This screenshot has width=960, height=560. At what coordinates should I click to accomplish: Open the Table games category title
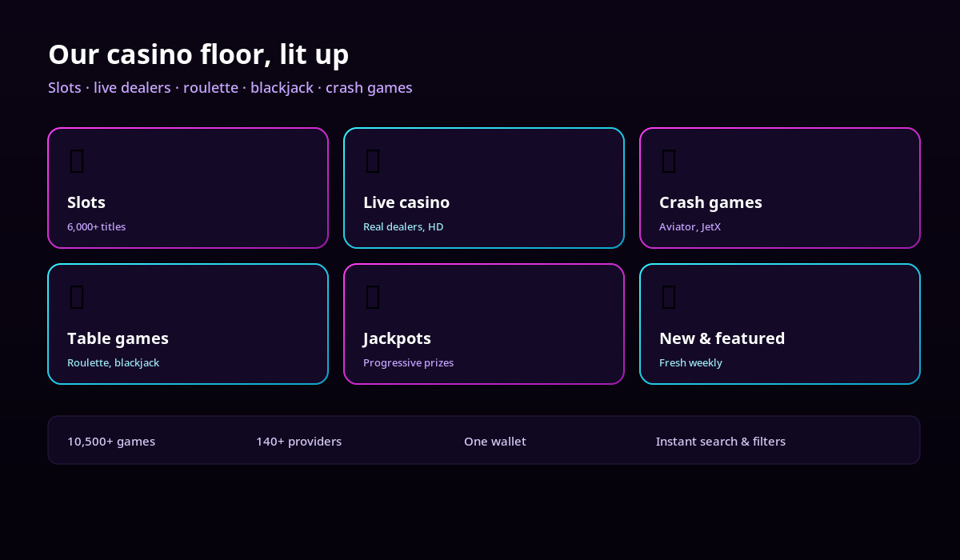point(118,338)
